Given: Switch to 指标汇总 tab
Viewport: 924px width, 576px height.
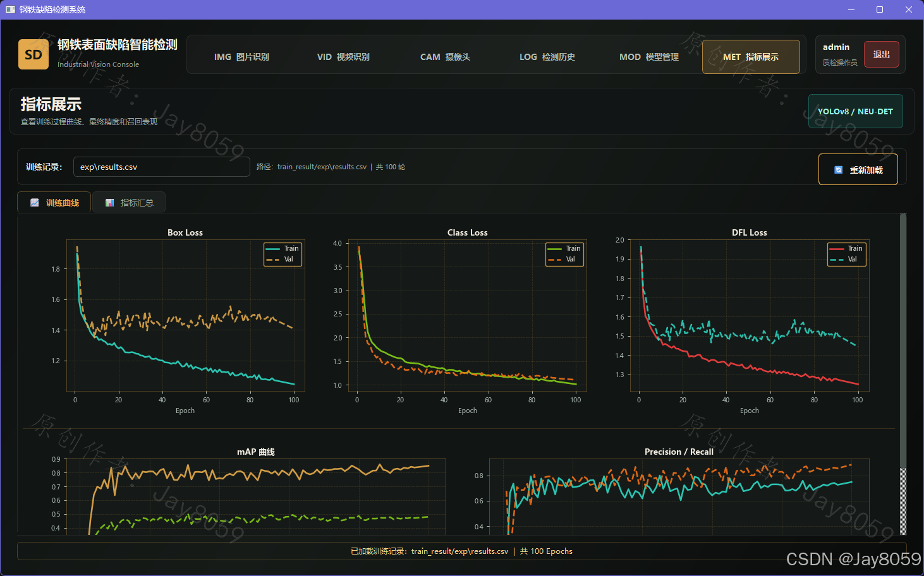Looking at the screenshot, I should (x=129, y=203).
